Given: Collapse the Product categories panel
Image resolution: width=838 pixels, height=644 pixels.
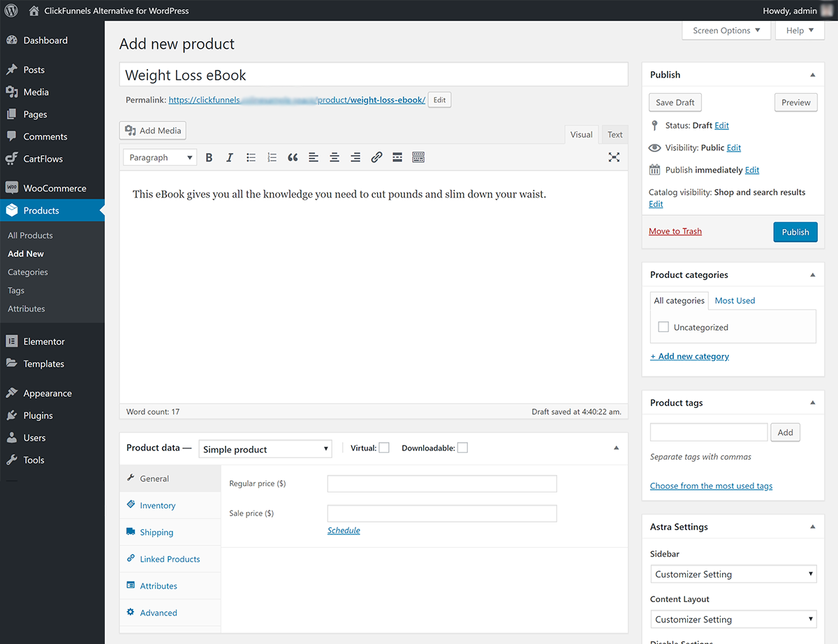Looking at the screenshot, I should [x=812, y=275].
